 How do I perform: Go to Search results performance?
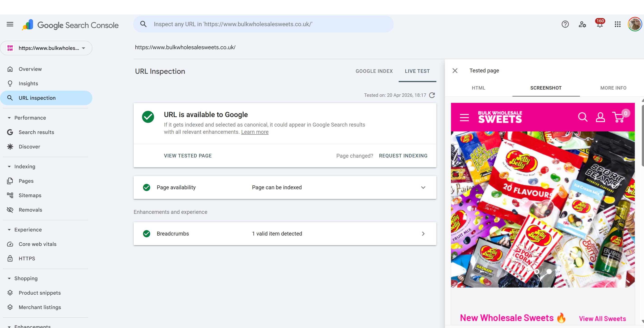tap(37, 132)
